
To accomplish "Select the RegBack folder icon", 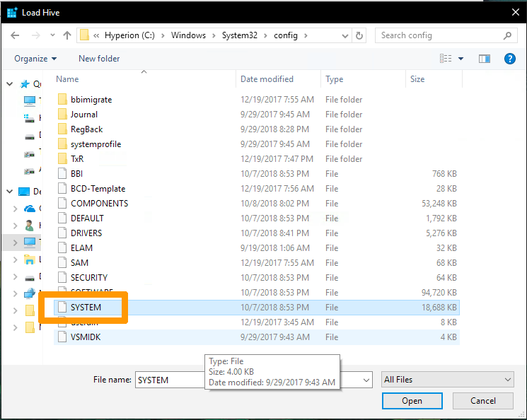I will pyautogui.click(x=62, y=129).
